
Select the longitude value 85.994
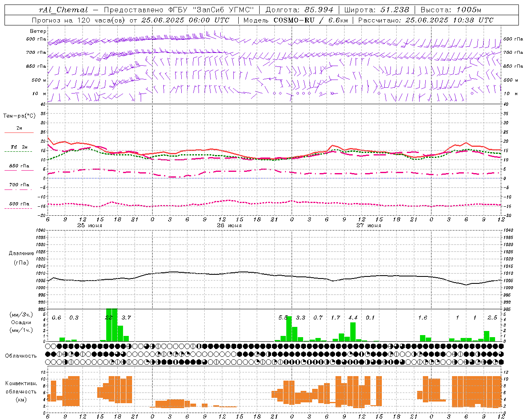pos(319,10)
